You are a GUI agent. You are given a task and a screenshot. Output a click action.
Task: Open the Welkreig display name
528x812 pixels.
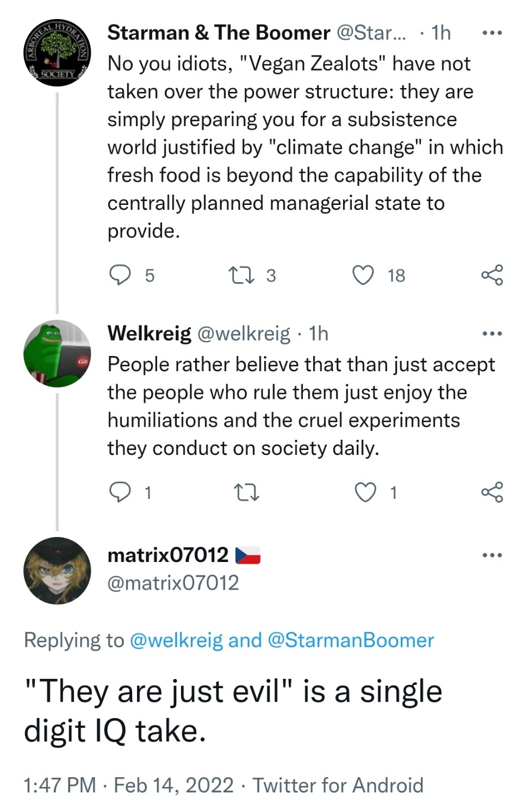pyautogui.click(x=149, y=333)
